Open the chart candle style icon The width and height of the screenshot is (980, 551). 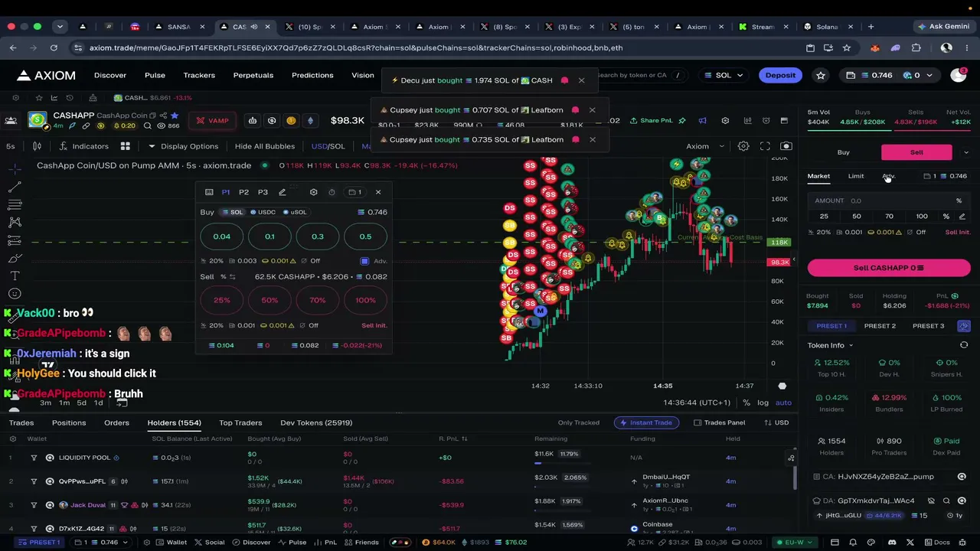coord(37,146)
